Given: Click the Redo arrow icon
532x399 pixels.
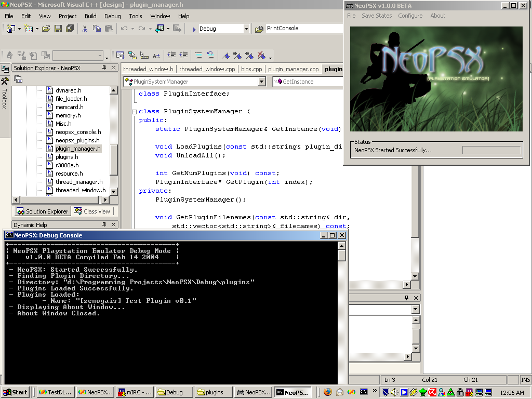Looking at the screenshot, I should pyautogui.click(x=142, y=29).
